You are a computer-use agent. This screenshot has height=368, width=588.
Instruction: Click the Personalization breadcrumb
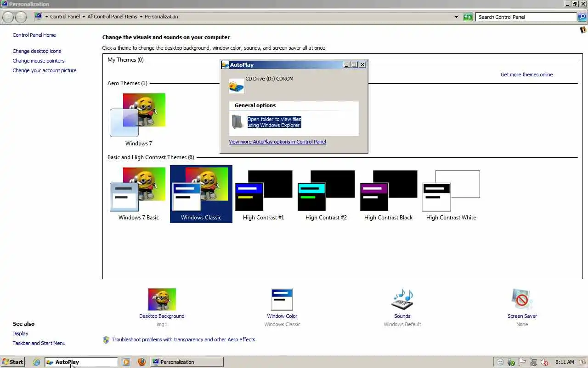click(x=161, y=17)
